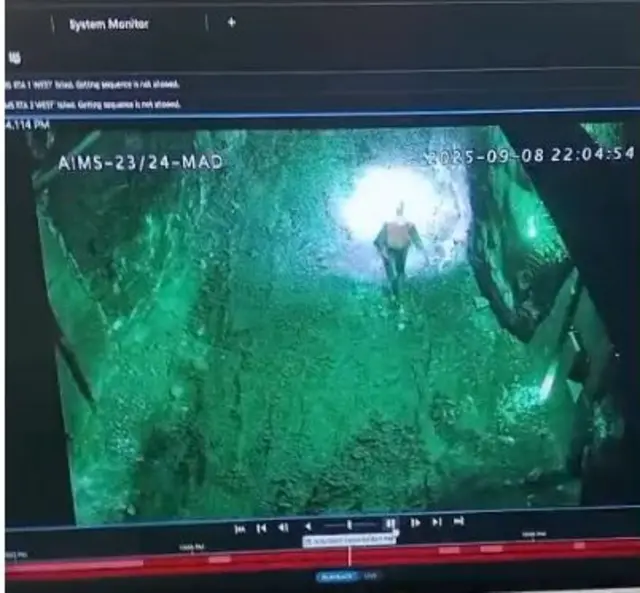Adjust the playback speed slider handle
Image resolution: width=640 pixels, height=593 pixels.
coord(349,524)
